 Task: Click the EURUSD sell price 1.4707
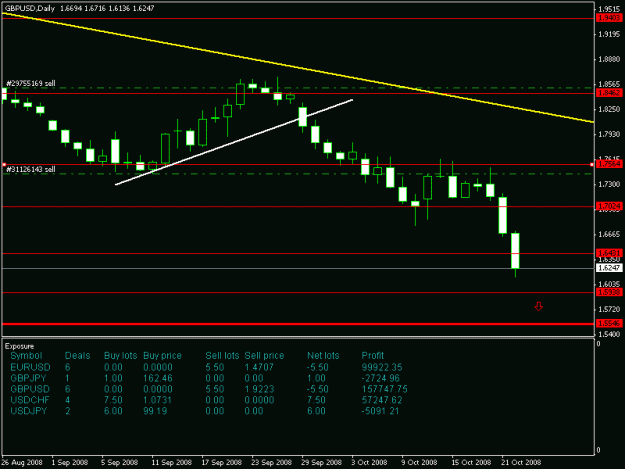point(259,367)
